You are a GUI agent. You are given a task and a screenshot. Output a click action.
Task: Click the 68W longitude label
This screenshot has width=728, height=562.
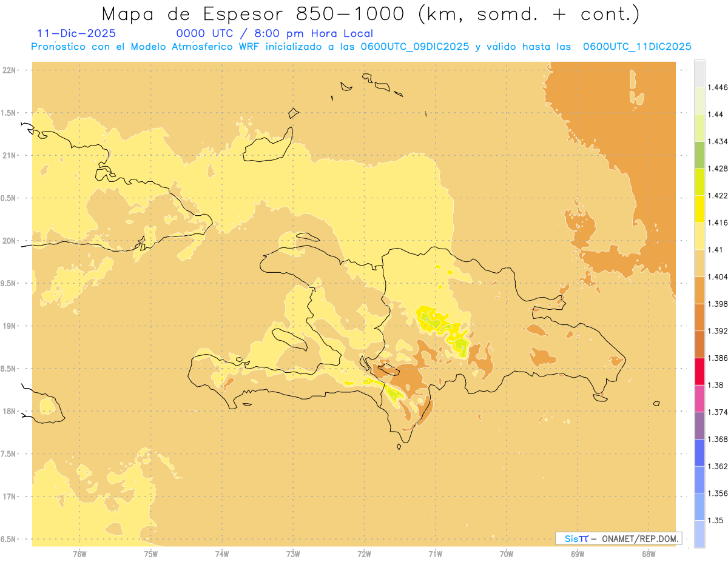[x=649, y=554]
